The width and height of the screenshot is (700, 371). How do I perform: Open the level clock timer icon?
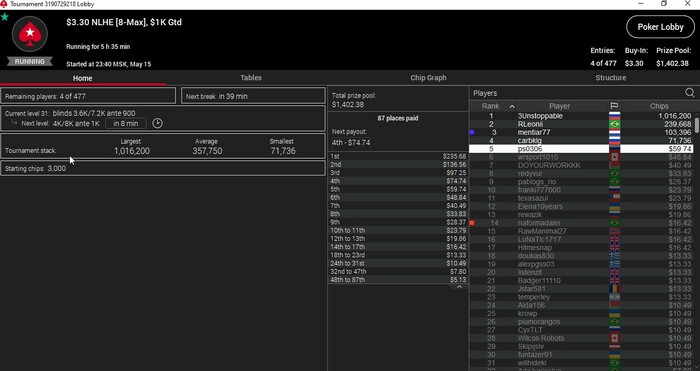tap(157, 123)
